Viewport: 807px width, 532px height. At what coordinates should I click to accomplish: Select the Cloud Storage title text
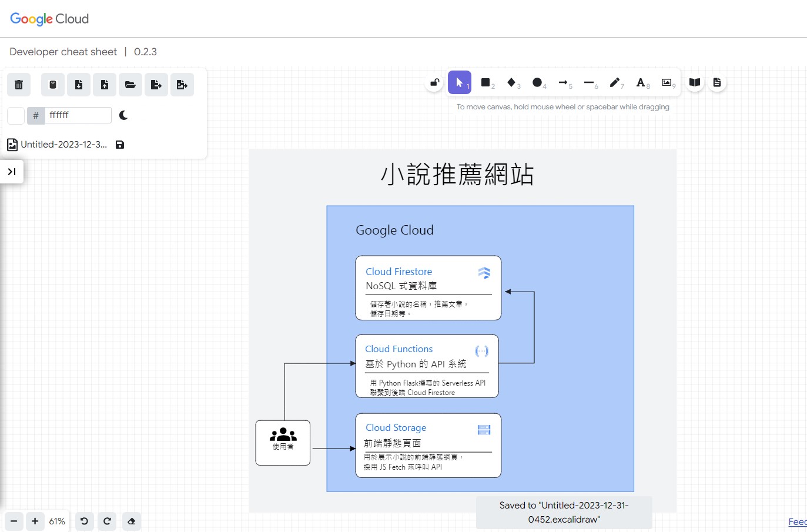pos(396,428)
